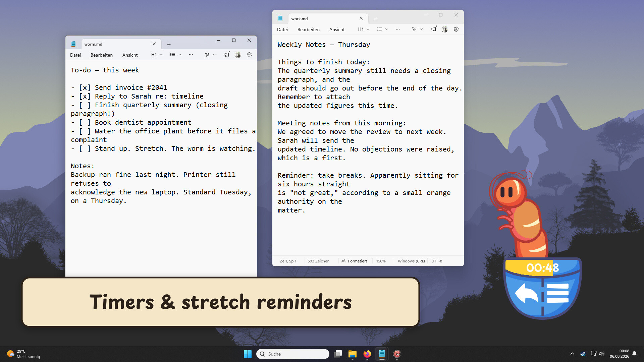Click the back arrow on the blue widget
Viewport: 644px width, 362px height.
526,293
